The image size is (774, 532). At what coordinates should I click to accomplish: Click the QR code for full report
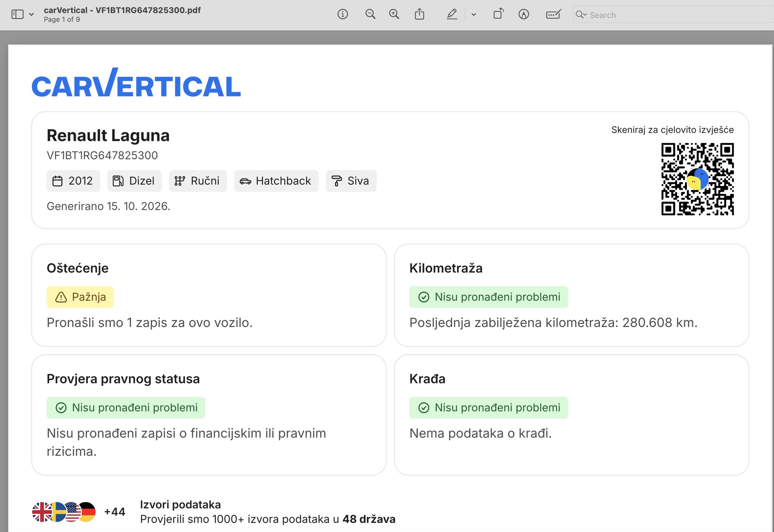pos(697,179)
